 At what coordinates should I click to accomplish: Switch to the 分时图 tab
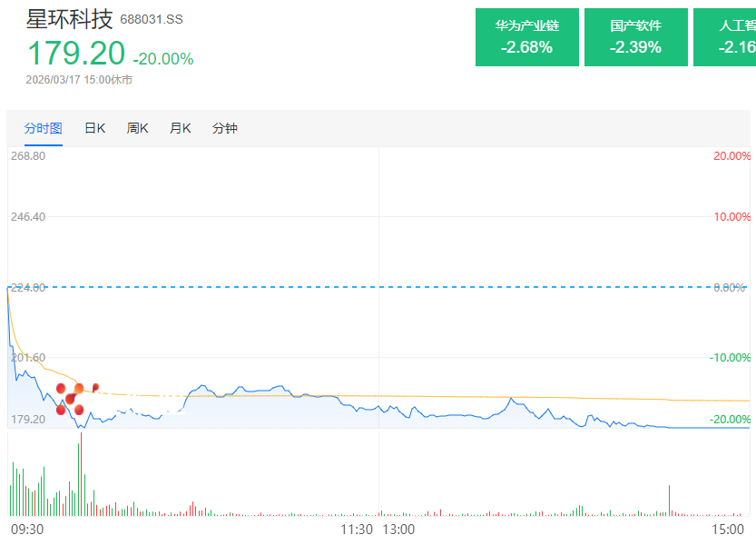[x=43, y=128]
